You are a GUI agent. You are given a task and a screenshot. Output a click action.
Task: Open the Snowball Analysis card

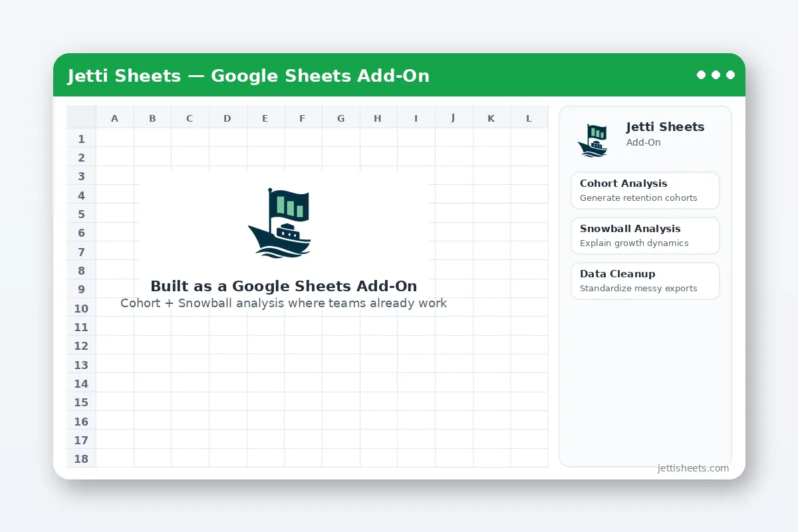point(645,235)
